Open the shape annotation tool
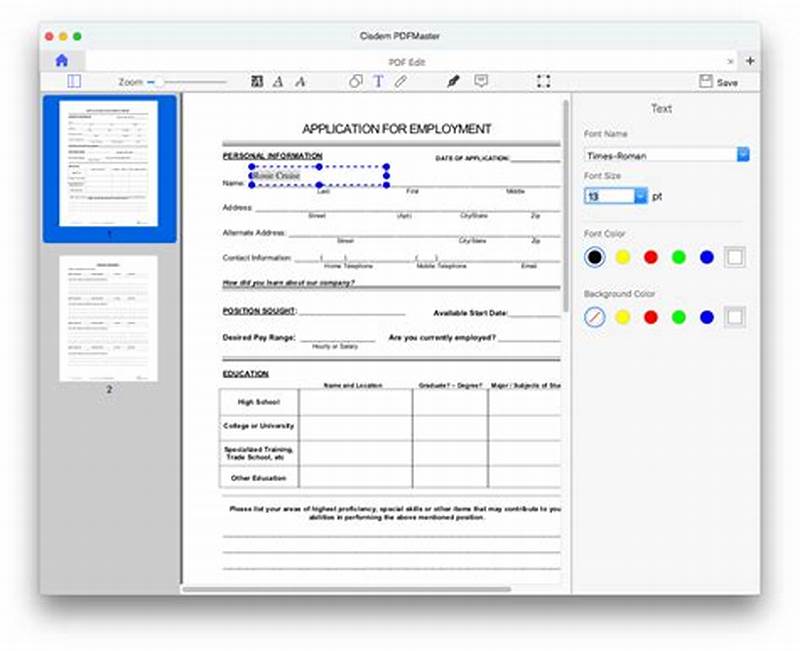Viewport: 800px width, 651px height. click(x=355, y=81)
